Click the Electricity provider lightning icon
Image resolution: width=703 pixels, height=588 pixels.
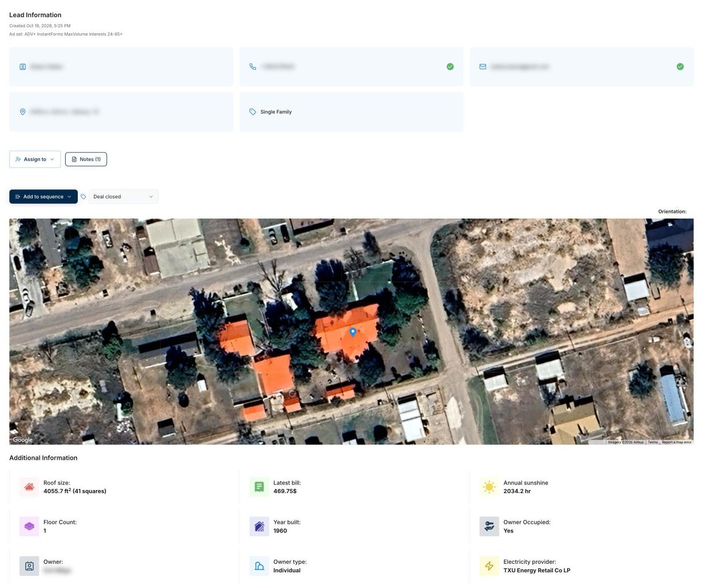pyautogui.click(x=489, y=566)
